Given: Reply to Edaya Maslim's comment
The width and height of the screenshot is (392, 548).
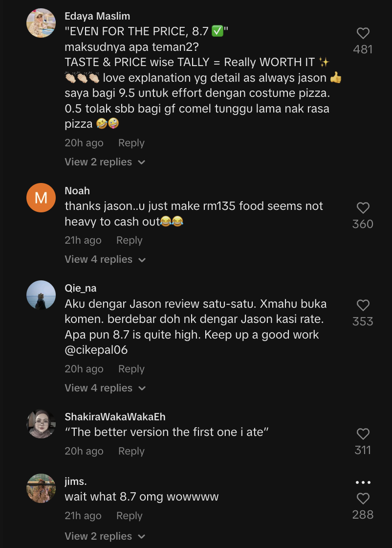Looking at the screenshot, I should [x=131, y=143].
